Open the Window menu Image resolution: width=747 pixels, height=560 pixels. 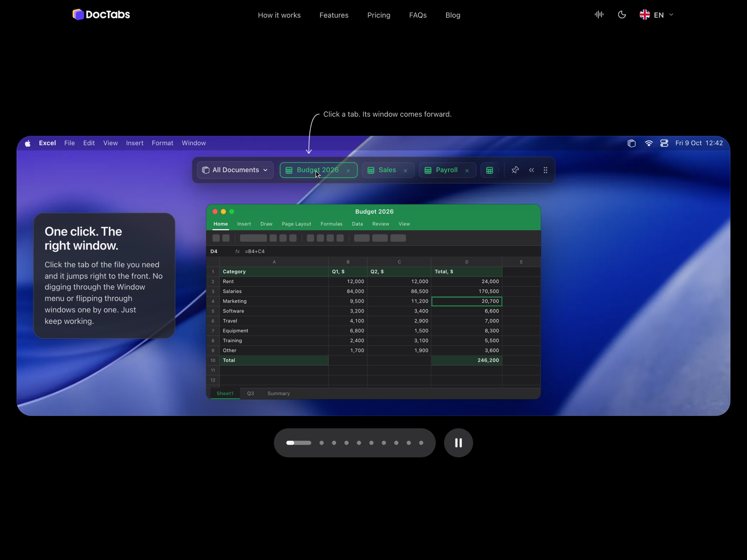[194, 143]
